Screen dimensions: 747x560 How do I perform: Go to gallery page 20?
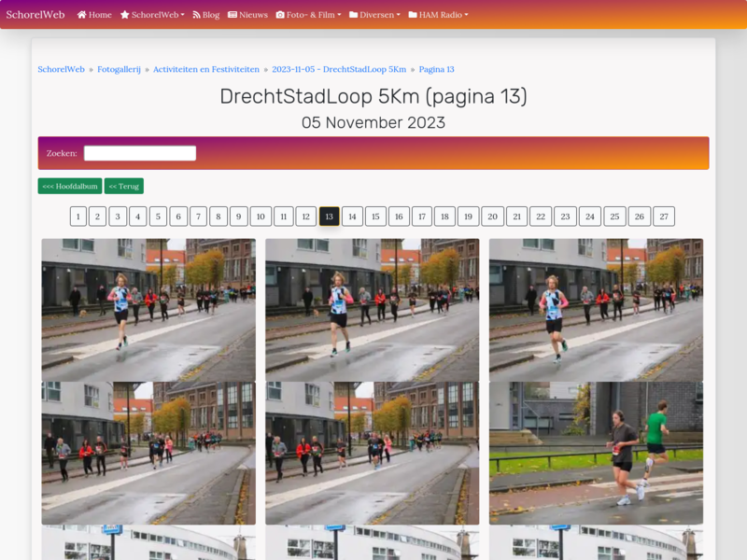click(x=493, y=217)
